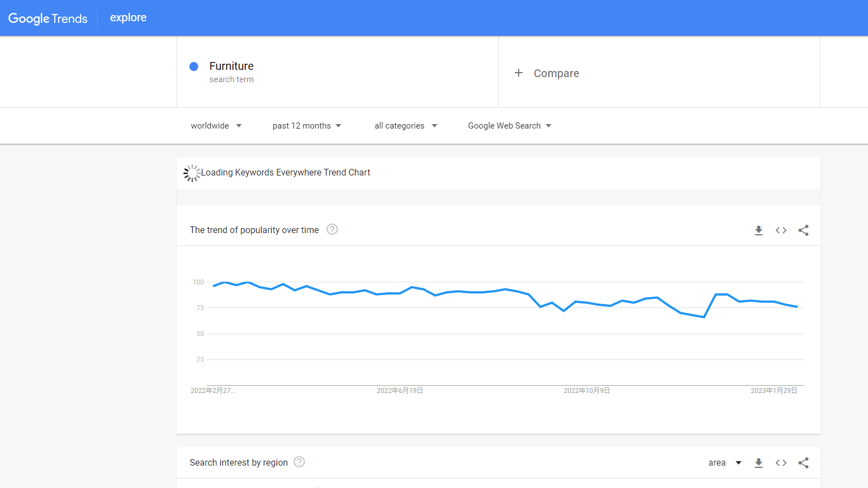Open embed code for search interest by region

(781, 463)
